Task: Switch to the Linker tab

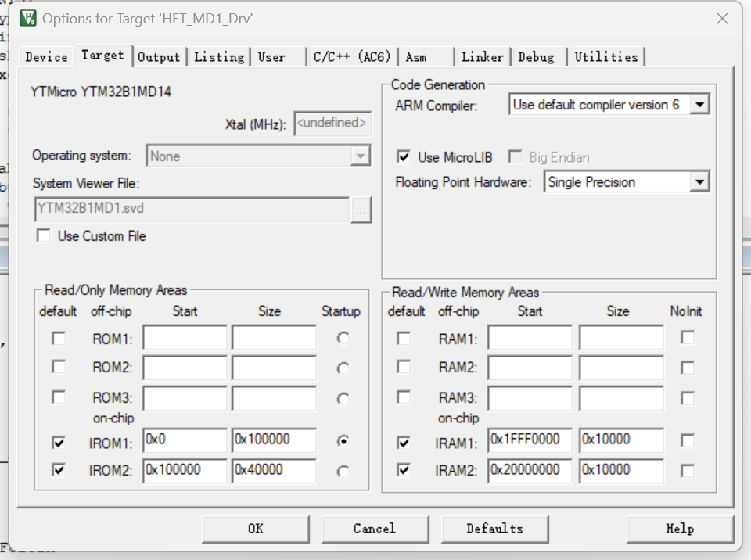Action: (483, 57)
